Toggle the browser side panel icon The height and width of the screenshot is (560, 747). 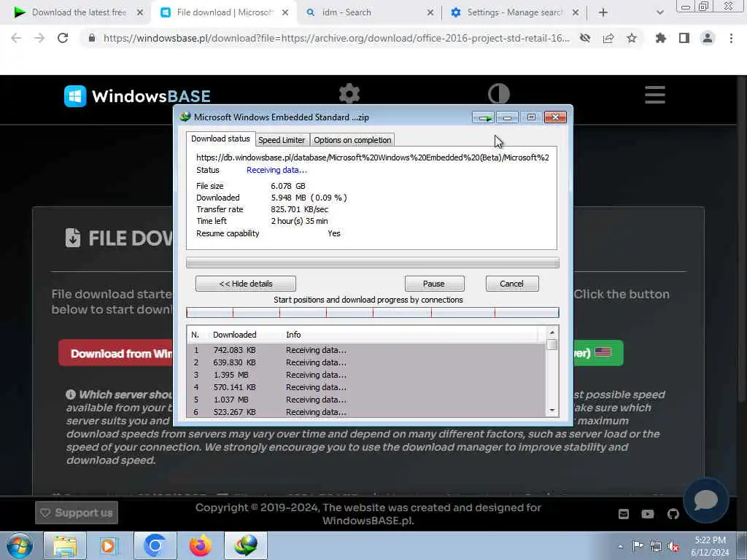684,38
